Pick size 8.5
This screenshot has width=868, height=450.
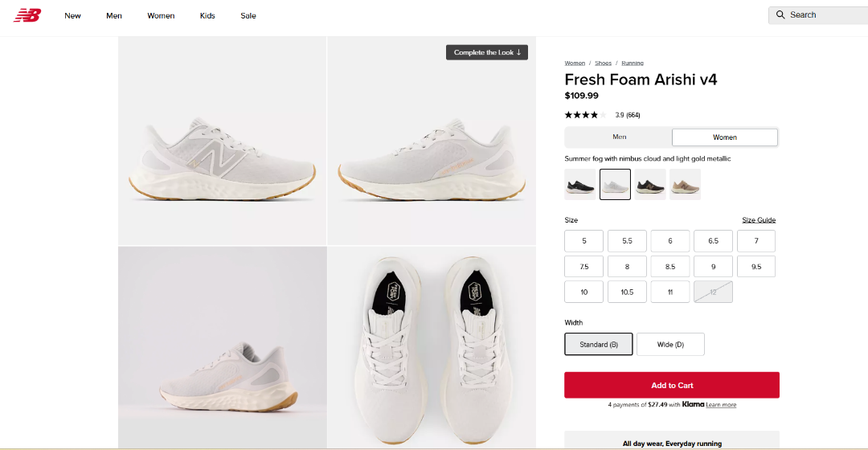[x=670, y=267]
